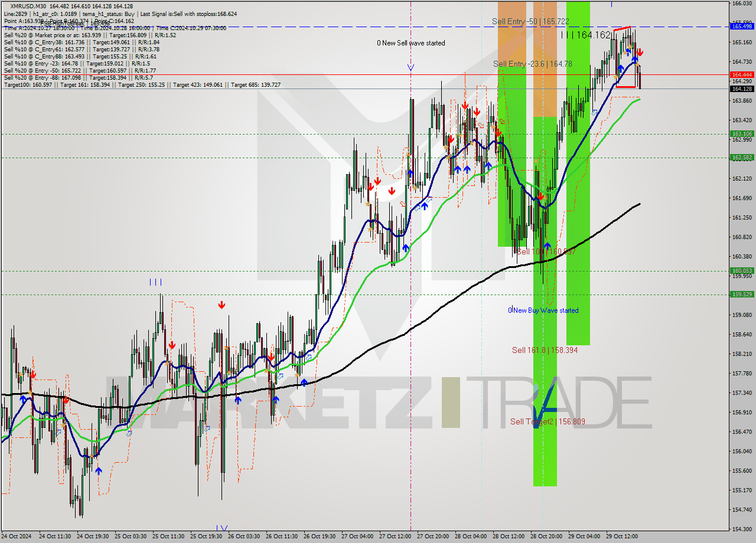Click the '| | | 164.162' chart label

[585, 35]
